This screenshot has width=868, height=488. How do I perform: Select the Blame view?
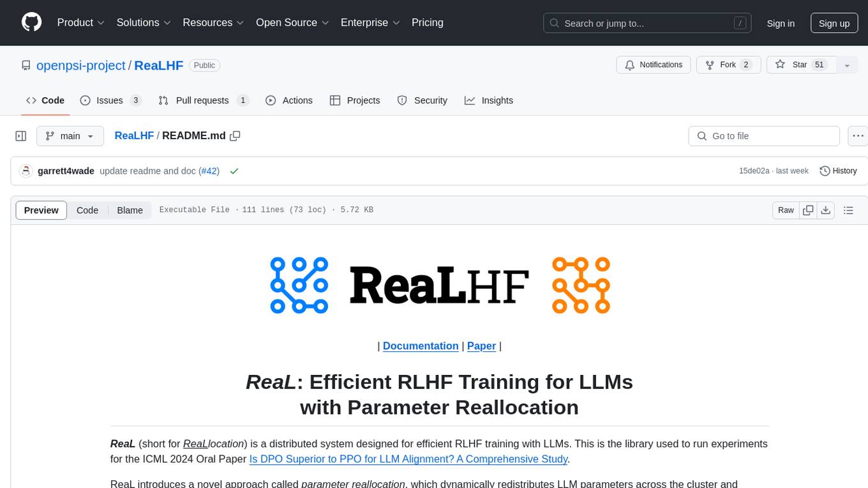click(130, 210)
